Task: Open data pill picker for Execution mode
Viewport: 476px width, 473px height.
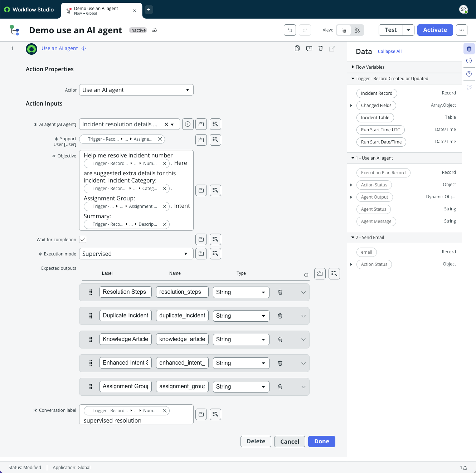Action: pyautogui.click(x=215, y=254)
